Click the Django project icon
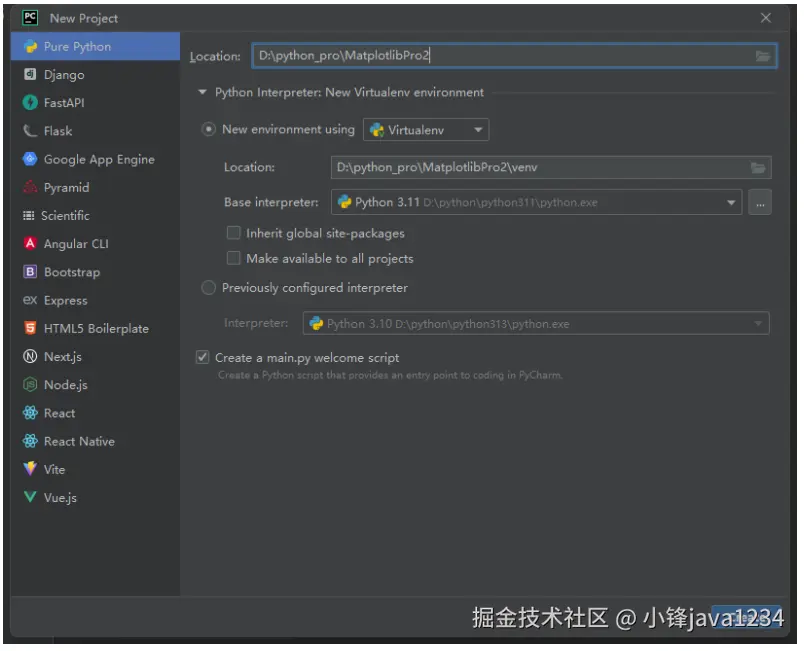This screenshot has width=804, height=651. pyautogui.click(x=30, y=74)
